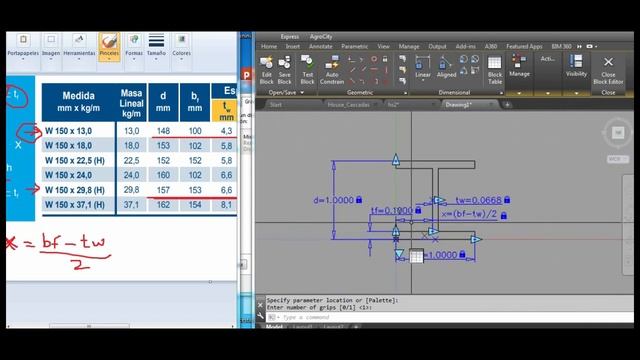
Task: Select the Collinear geometric constraint icon
Action: pos(362,60)
